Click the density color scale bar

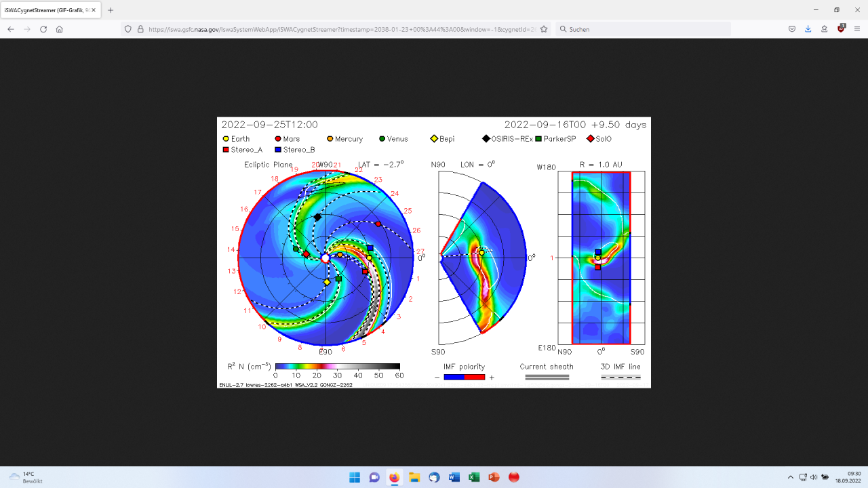coord(337,366)
